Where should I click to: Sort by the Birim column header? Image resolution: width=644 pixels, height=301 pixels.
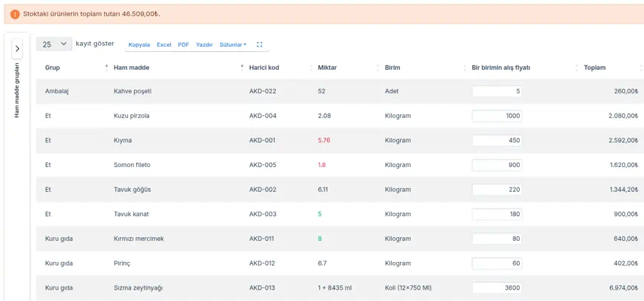[392, 68]
